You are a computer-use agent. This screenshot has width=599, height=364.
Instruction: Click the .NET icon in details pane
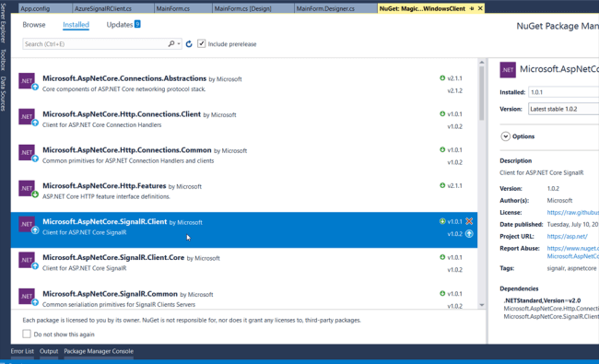pos(508,70)
